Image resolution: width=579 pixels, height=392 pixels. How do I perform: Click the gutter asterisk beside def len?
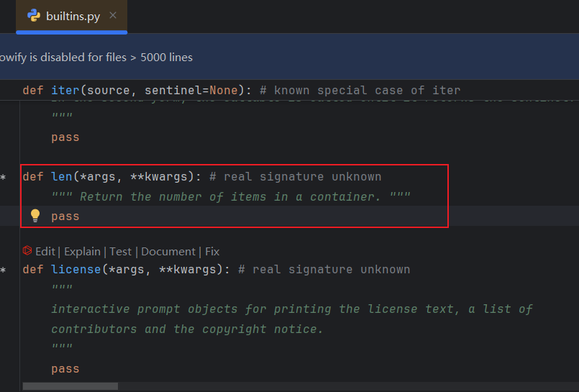tap(3, 178)
